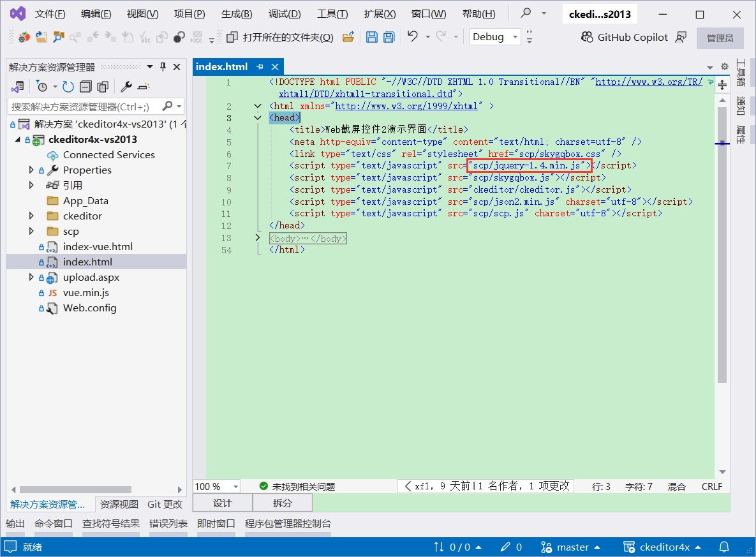Expand the collapsed body tag region
756x557 pixels.
tap(258, 238)
